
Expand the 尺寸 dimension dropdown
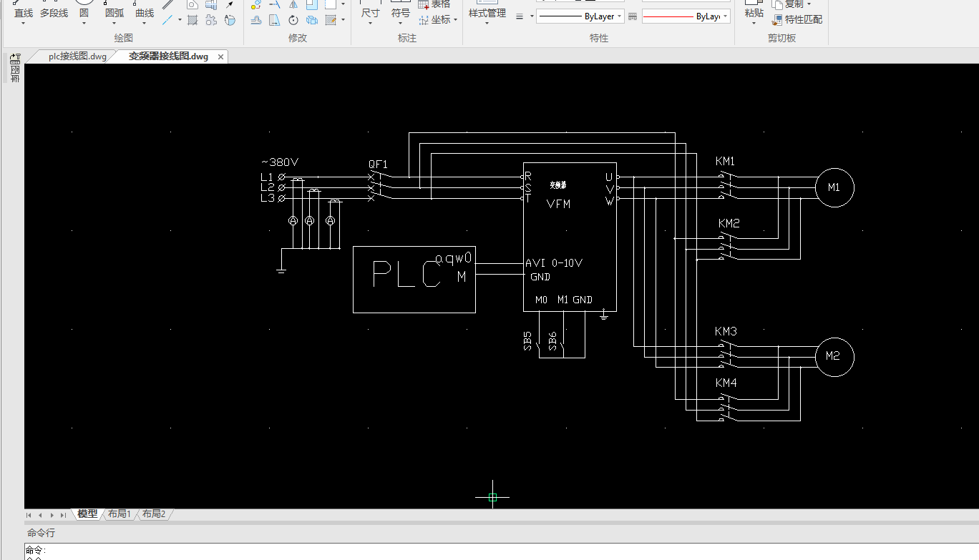tap(370, 23)
